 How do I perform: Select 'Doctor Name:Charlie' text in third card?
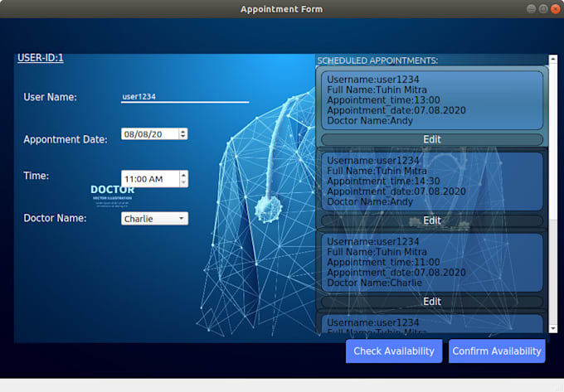point(374,283)
